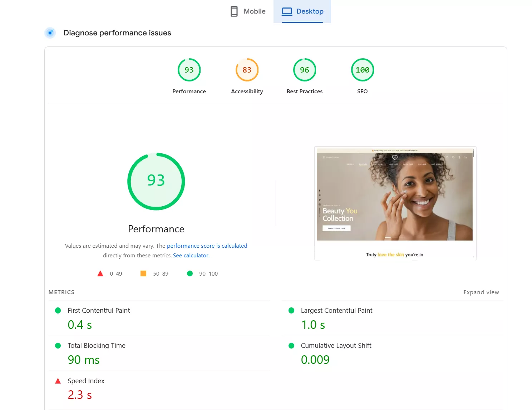The image size is (532, 410).
Task: Click the Best Practices label under gauge
Action: tap(305, 92)
